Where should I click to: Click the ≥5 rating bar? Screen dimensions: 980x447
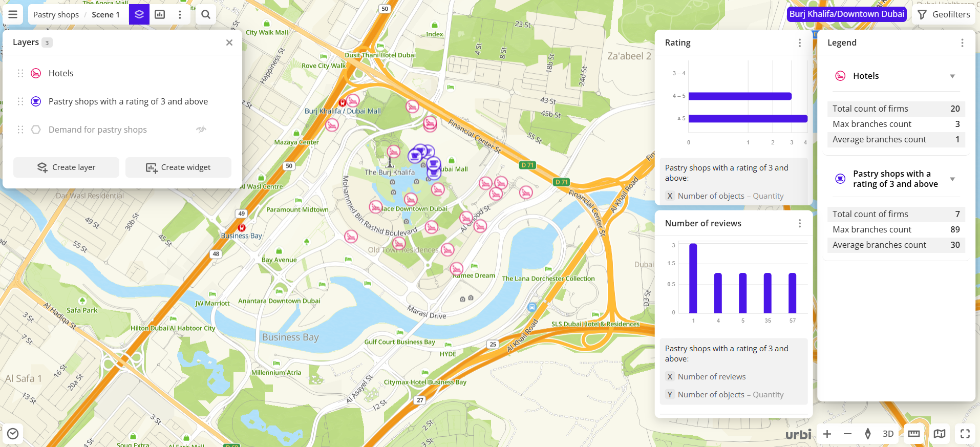(748, 119)
